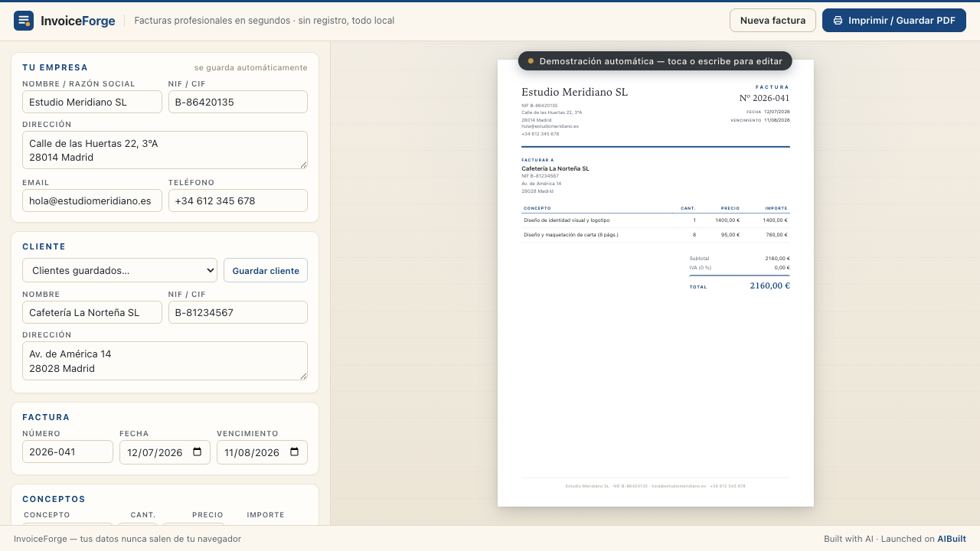Click the CONCEPTOS section heading
Viewport: 980px width, 551px height.
pos(54,499)
